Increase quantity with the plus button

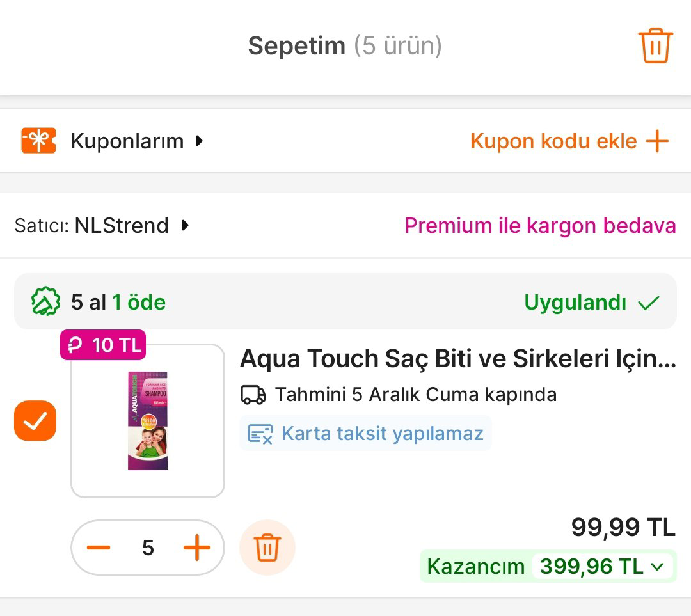click(x=198, y=548)
